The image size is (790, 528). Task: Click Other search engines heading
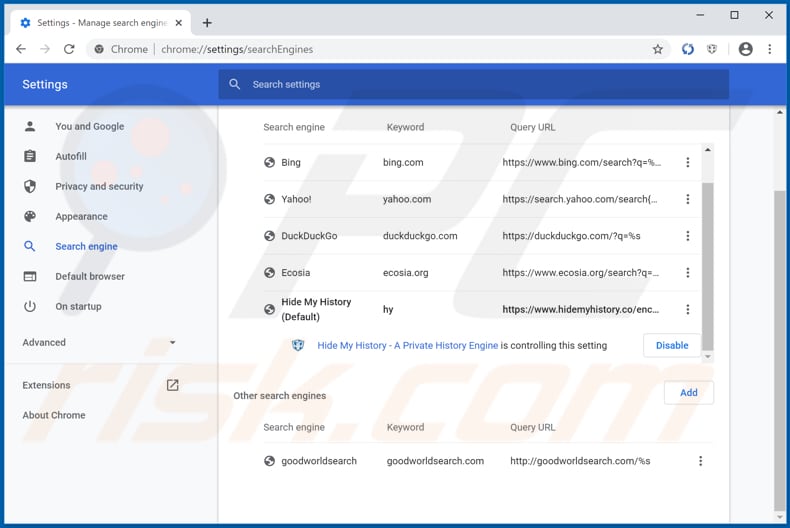[280, 395]
